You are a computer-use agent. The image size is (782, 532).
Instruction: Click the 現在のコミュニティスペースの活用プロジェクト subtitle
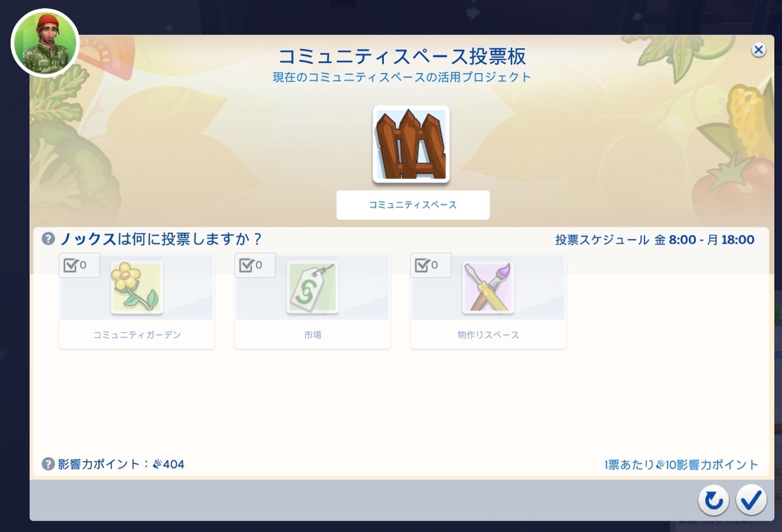(x=402, y=77)
